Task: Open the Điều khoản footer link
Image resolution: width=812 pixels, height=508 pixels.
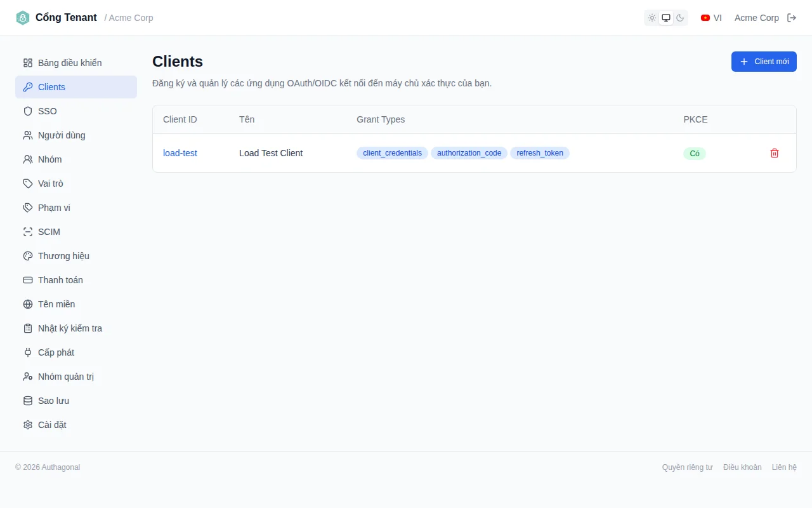Action: tap(742, 467)
